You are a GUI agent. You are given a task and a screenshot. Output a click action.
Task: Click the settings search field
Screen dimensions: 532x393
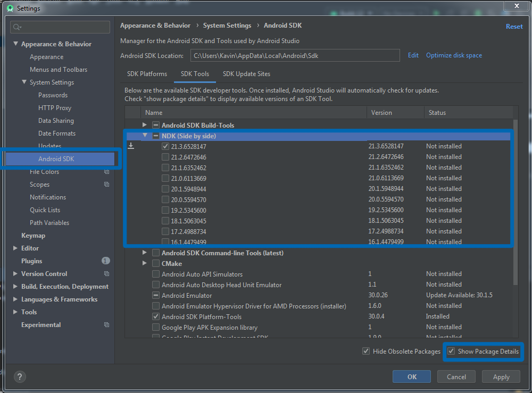pyautogui.click(x=60, y=27)
